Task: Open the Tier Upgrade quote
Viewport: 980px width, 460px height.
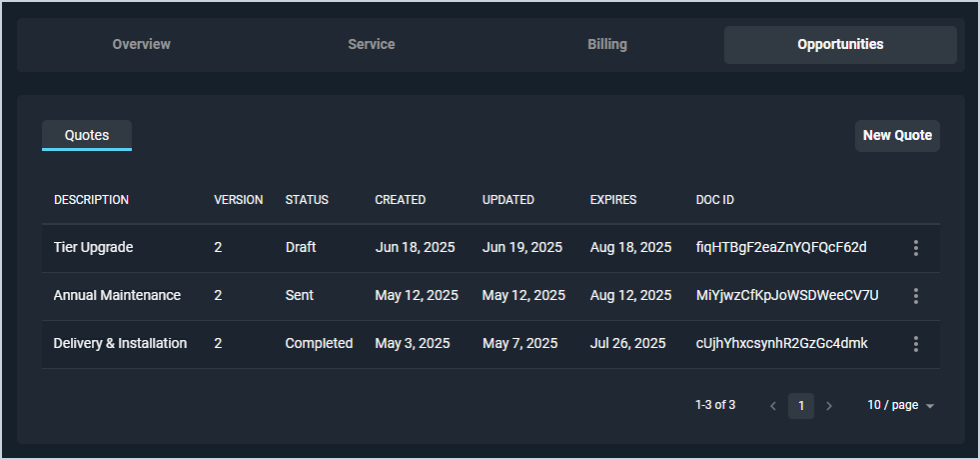Action: (x=93, y=248)
